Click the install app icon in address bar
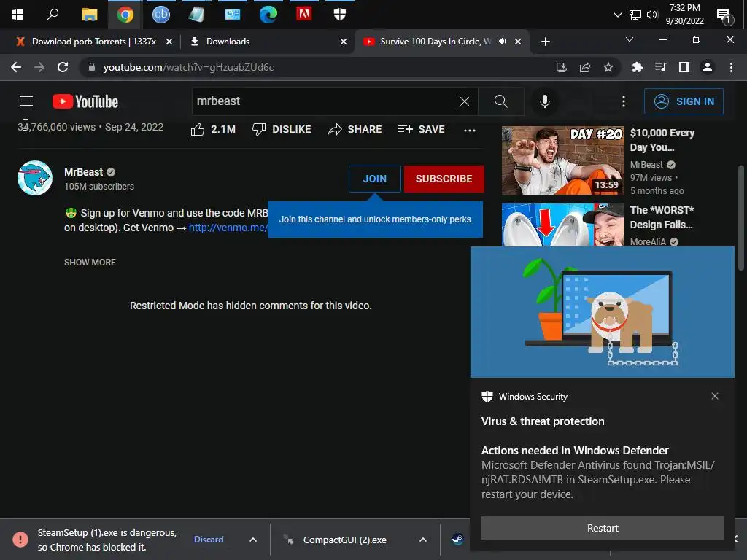747x560 pixels. click(x=562, y=67)
